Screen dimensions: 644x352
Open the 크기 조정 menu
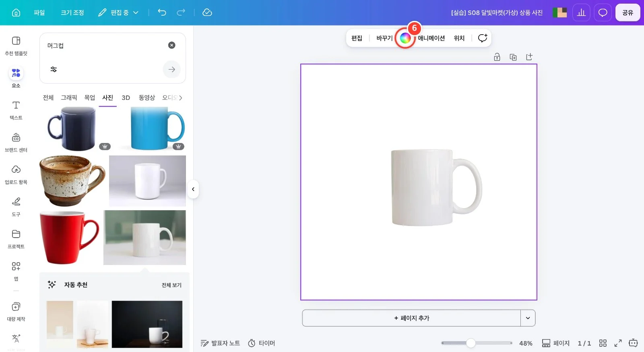point(72,12)
